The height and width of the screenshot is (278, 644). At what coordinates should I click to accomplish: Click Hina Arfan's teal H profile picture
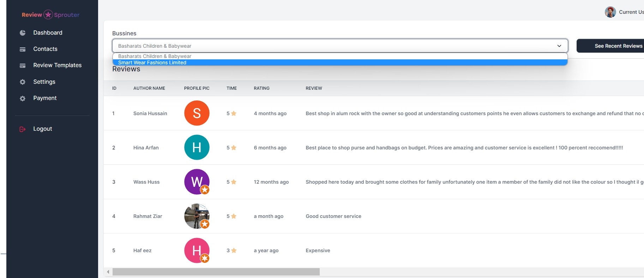pos(197,147)
